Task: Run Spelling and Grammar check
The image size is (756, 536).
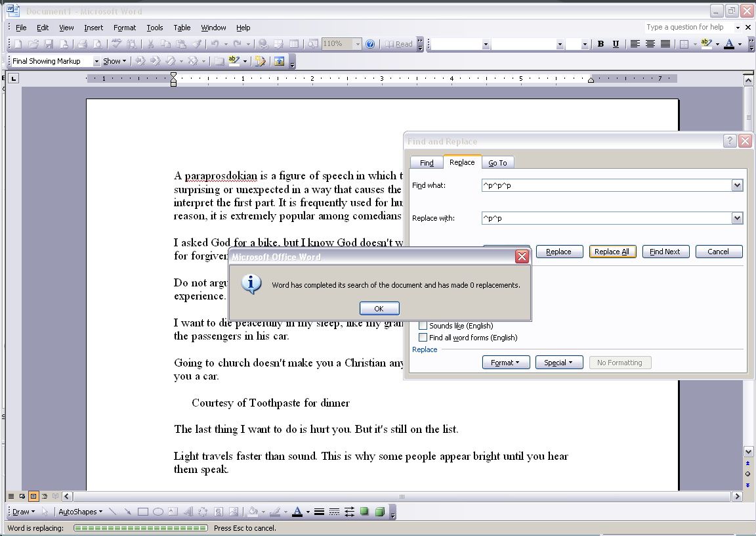Action: coord(115,43)
